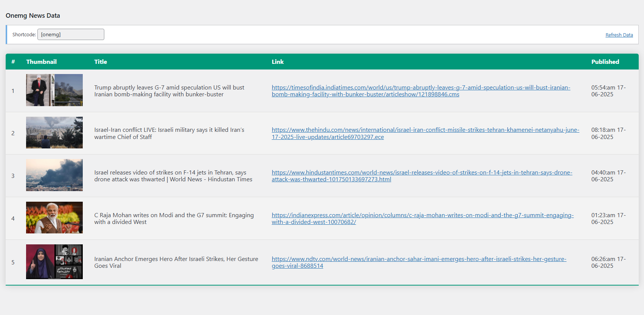
Task: Open the Hindustan Times article link
Action: pyautogui.click(x=422, y=173)
